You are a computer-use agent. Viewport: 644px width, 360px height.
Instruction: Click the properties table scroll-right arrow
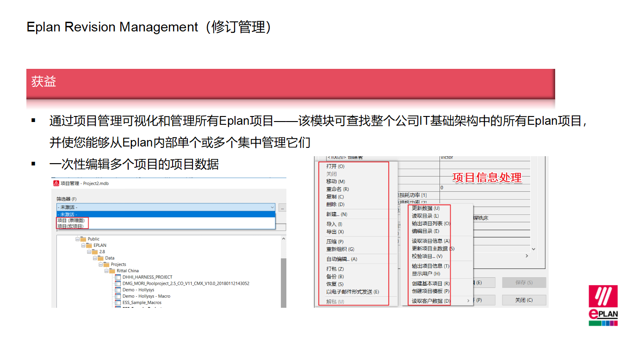[526, 256]
